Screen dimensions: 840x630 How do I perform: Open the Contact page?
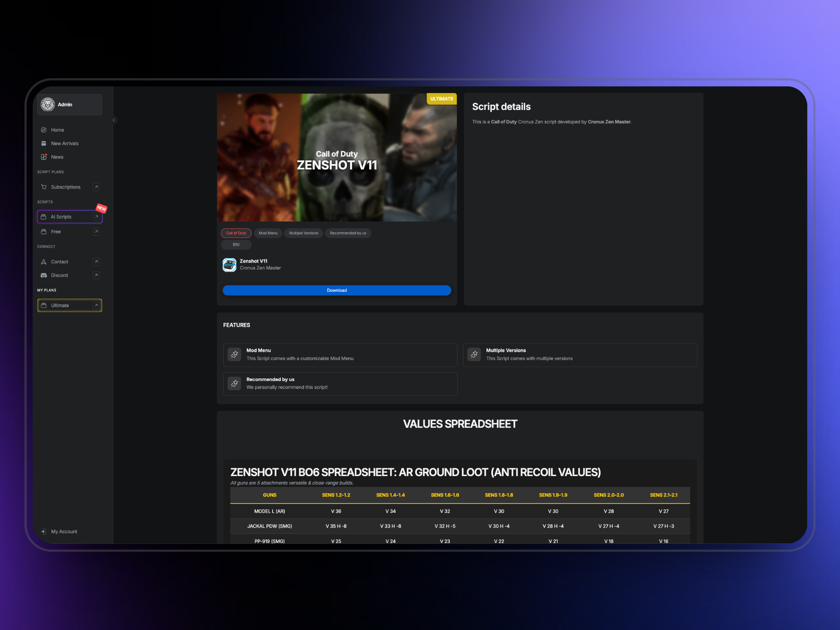click(70, 262)
